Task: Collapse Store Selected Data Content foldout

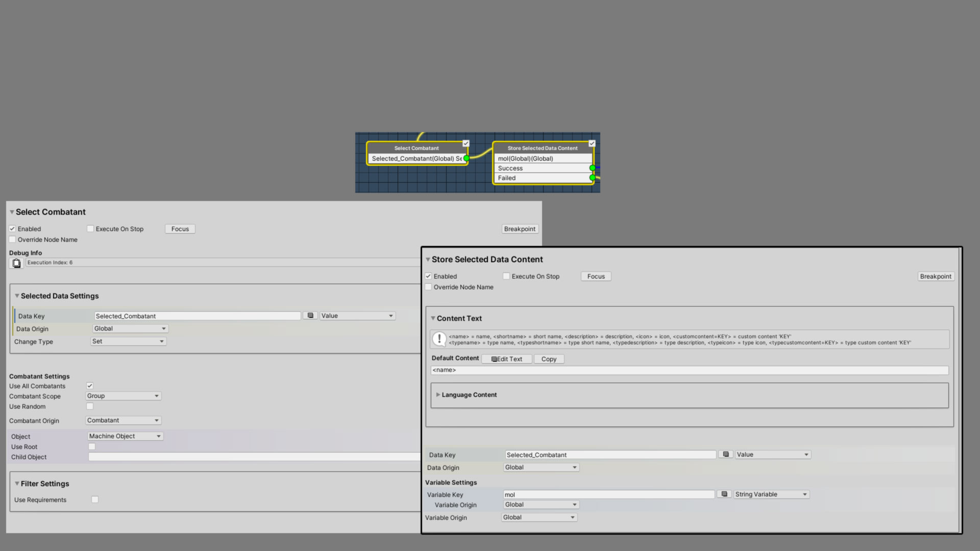Action: (x=428, y=260)
